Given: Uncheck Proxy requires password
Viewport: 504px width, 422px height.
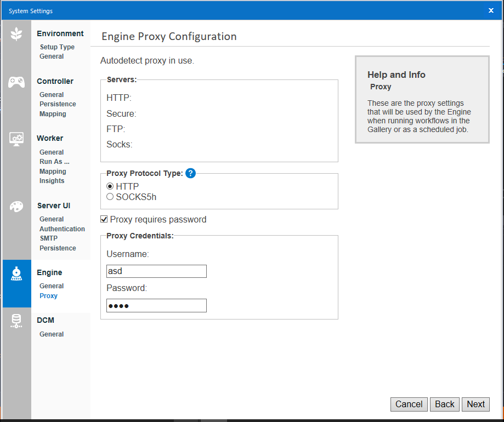Looking at the screenshot, I should coord(104,219).
